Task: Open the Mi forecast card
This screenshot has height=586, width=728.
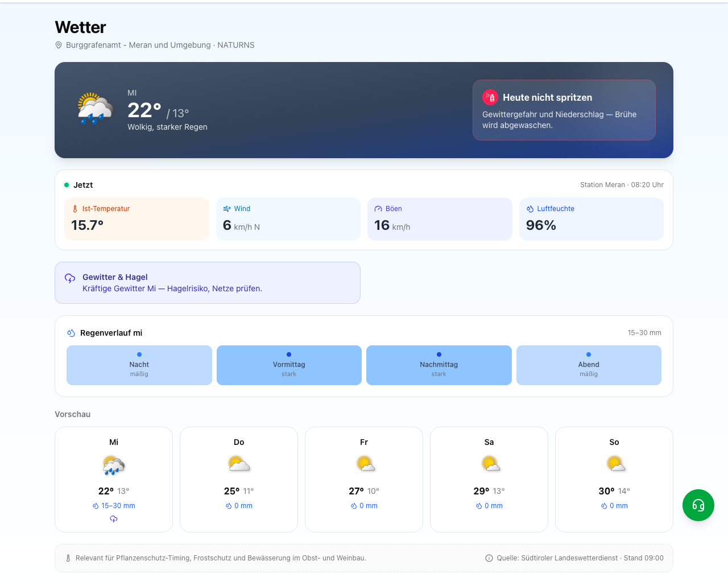Action: click(x=114, y=480)
